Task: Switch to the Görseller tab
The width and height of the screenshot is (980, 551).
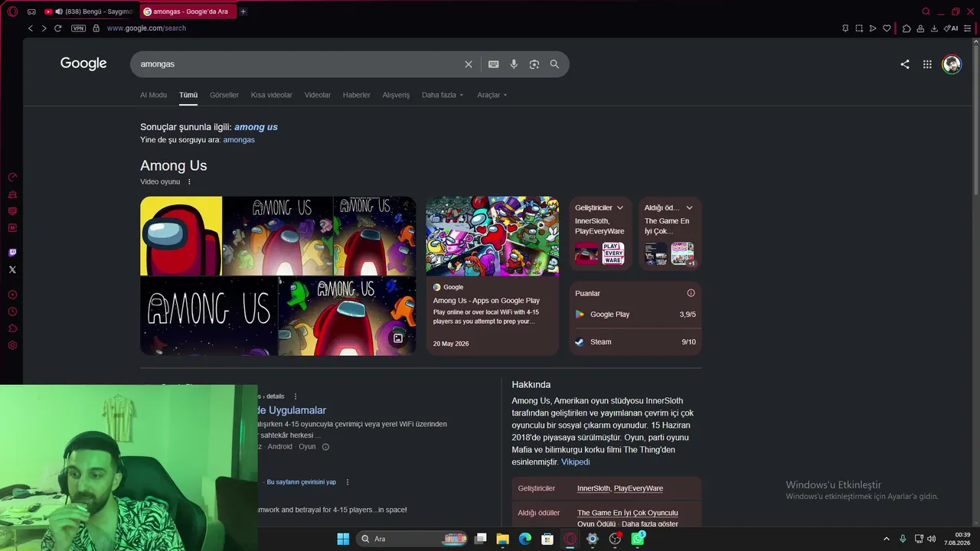Action: (224, 95)
